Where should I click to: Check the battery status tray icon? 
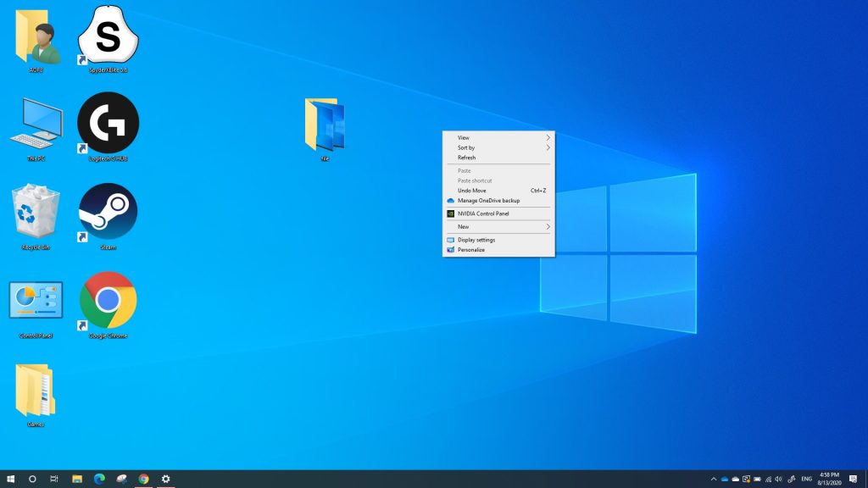tap(757, 480)
